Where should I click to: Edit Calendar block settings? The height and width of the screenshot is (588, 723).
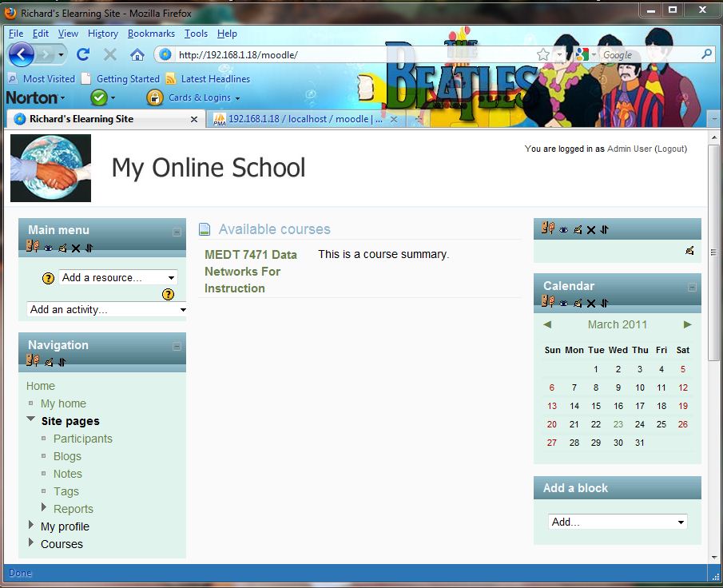(x=578, y=303)
